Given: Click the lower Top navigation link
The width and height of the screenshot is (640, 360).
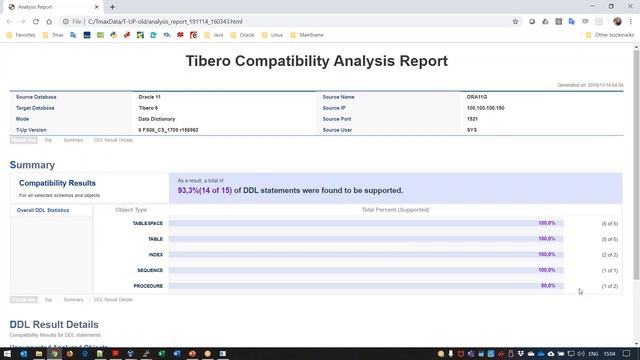Looking at the screenshot, I should point(48,300).
